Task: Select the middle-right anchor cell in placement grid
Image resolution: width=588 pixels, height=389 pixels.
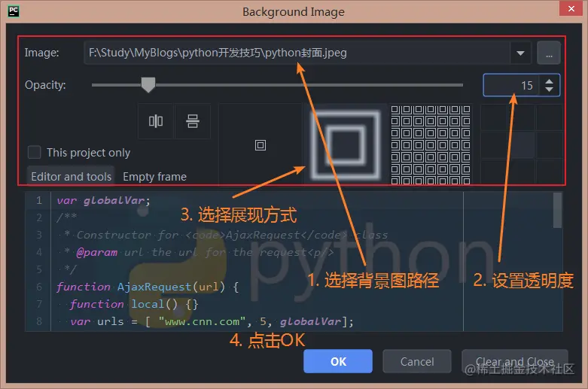Action: [x=549, y=144]
